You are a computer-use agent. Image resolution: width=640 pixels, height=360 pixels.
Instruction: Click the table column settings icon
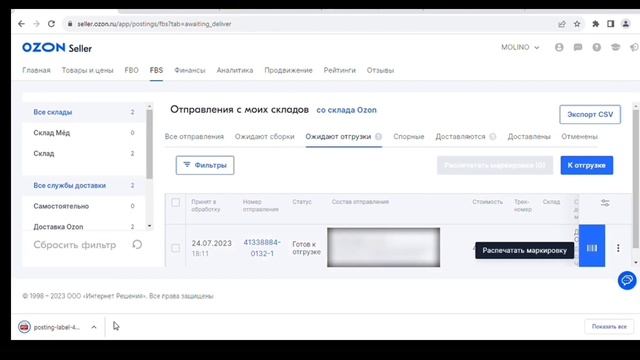click(x=605, y=203)
